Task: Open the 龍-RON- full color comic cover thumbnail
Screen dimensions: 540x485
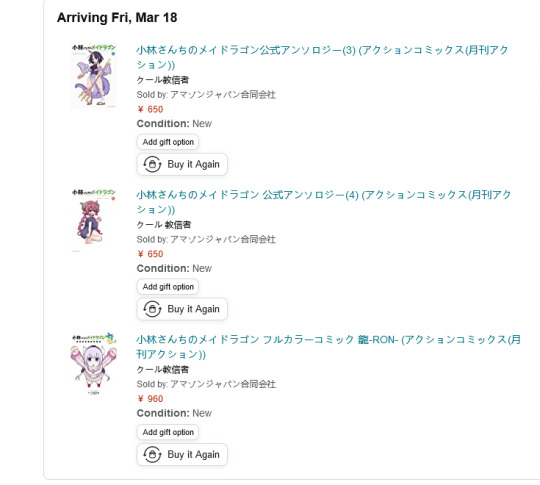Action: click(x=93, y=364)
